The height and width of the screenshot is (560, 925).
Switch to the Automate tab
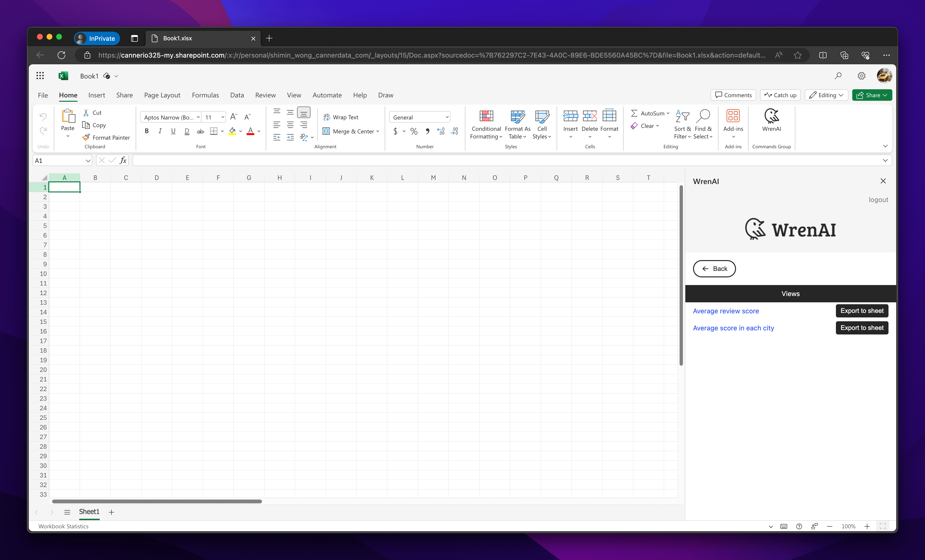(327, 95)
